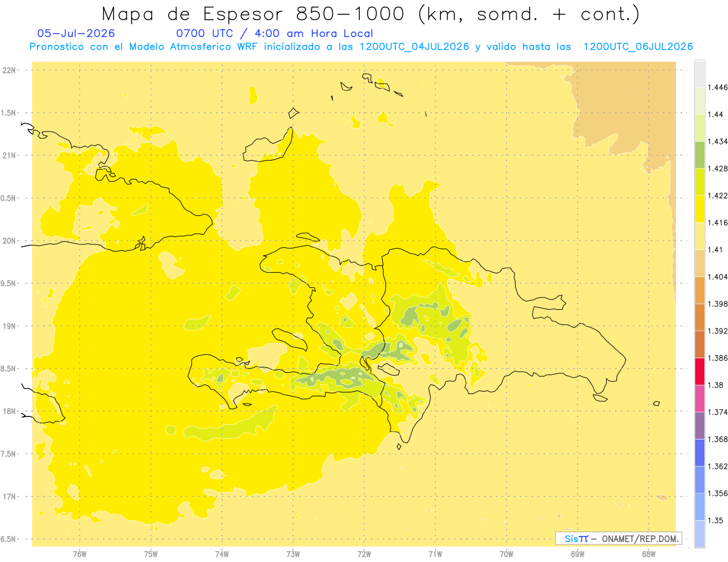Click the '72W' longitude label
728x562 pixels.
(364, 554)
